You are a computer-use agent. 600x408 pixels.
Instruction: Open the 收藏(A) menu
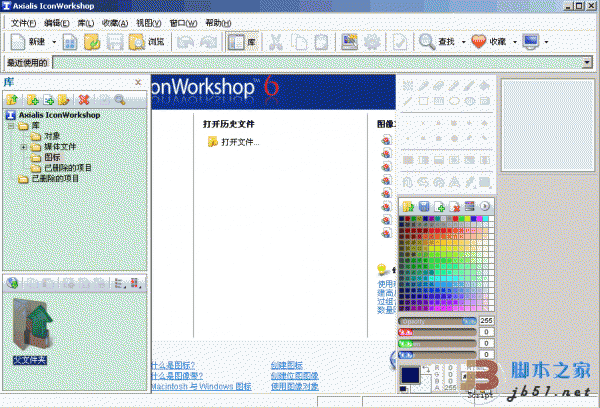pos(115,23)
